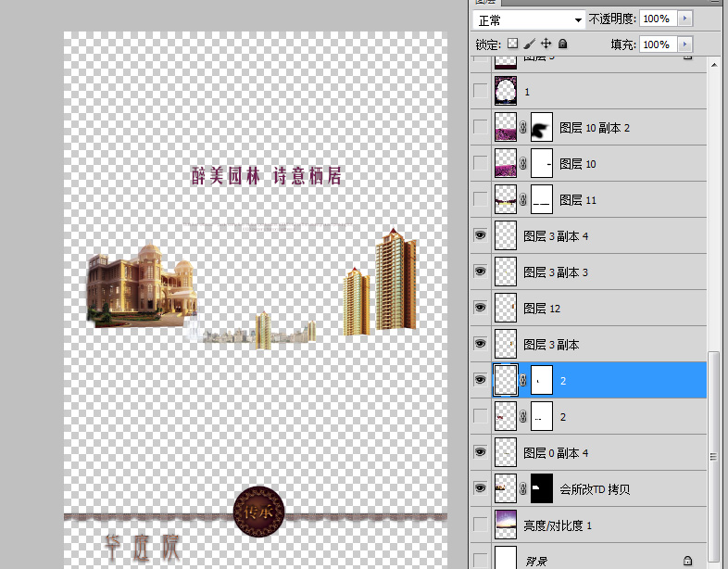Click the lock transparent pixels icon

coord(512,44)
